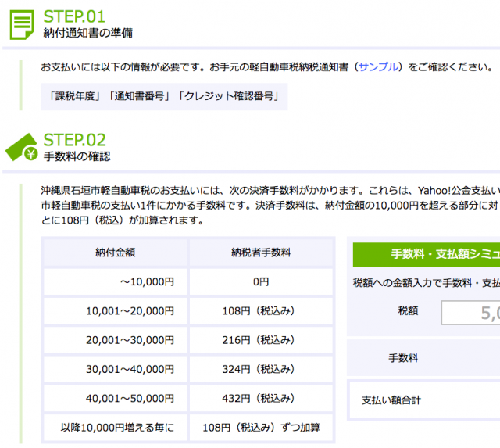Screen dimensions: 500x448
Task: Select the STEP.01 heading text
Action: pos(74,16)
